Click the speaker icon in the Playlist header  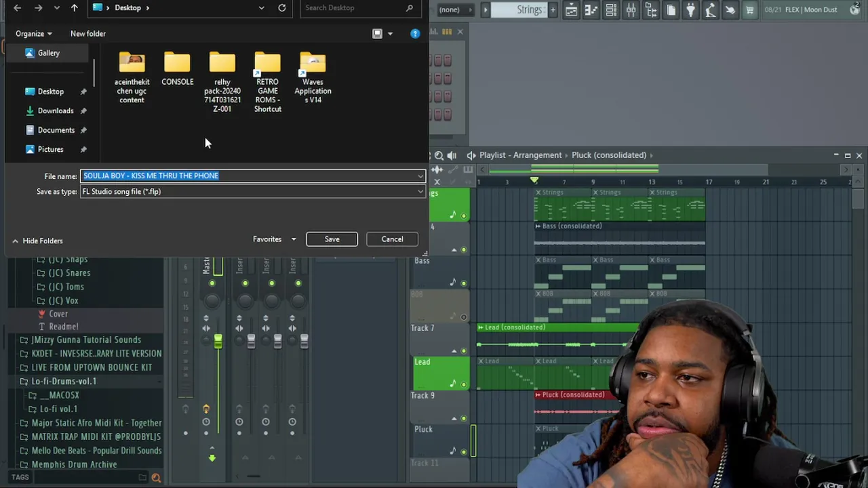click(x=452, y=155)
